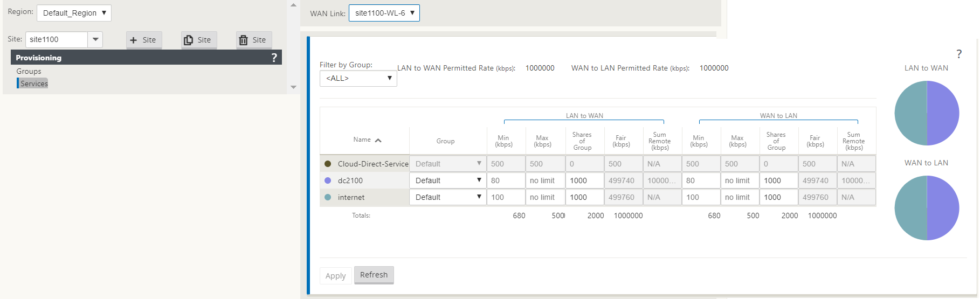Click the WAN to LAN Permitted Rate label

[630, 68]
